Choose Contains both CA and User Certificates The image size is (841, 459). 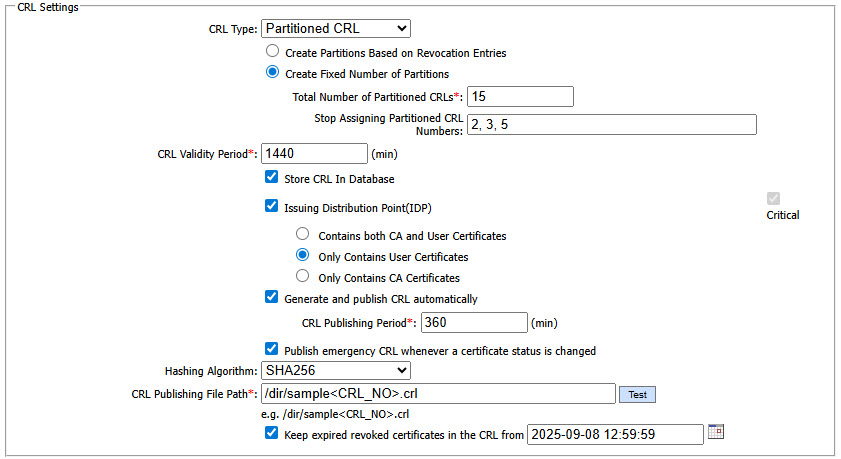(x=302, y=235)
